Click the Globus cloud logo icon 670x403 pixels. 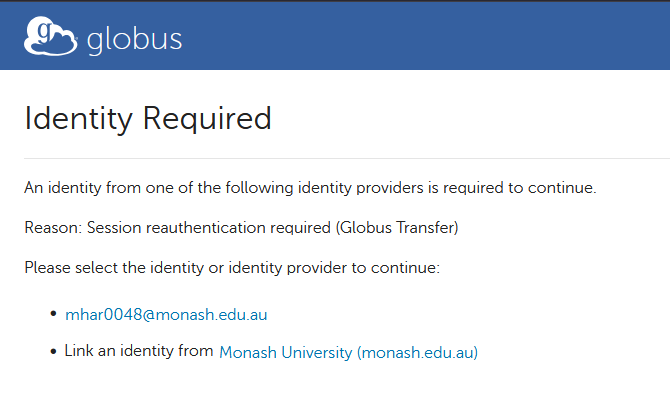pyautogui.click(x=50, y=36)
